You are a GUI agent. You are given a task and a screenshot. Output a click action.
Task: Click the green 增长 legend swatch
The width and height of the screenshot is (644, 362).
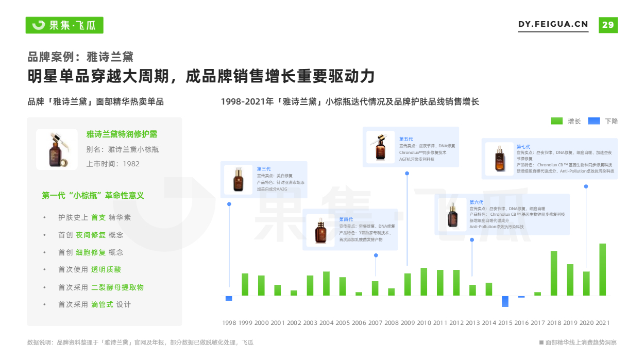(556, 121)
